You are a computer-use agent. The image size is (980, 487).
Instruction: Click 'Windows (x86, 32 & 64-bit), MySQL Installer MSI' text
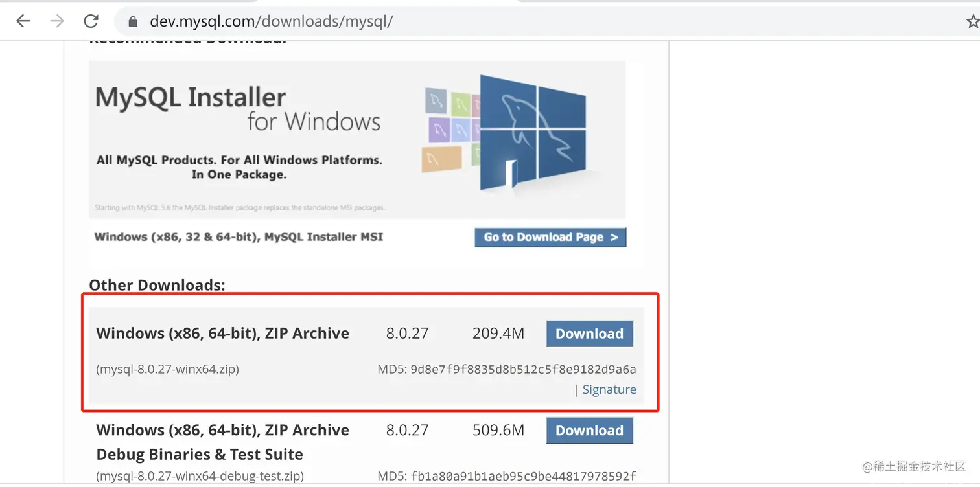[x=239, y=237]
